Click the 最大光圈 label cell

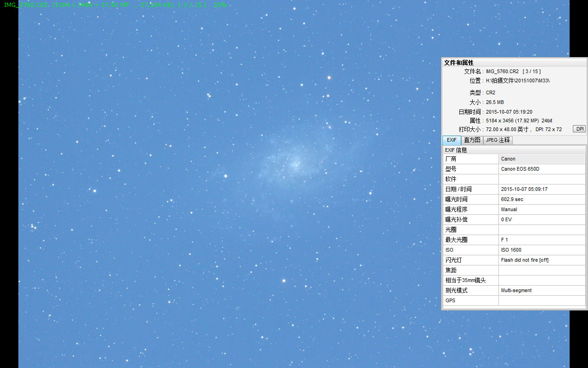471,240
